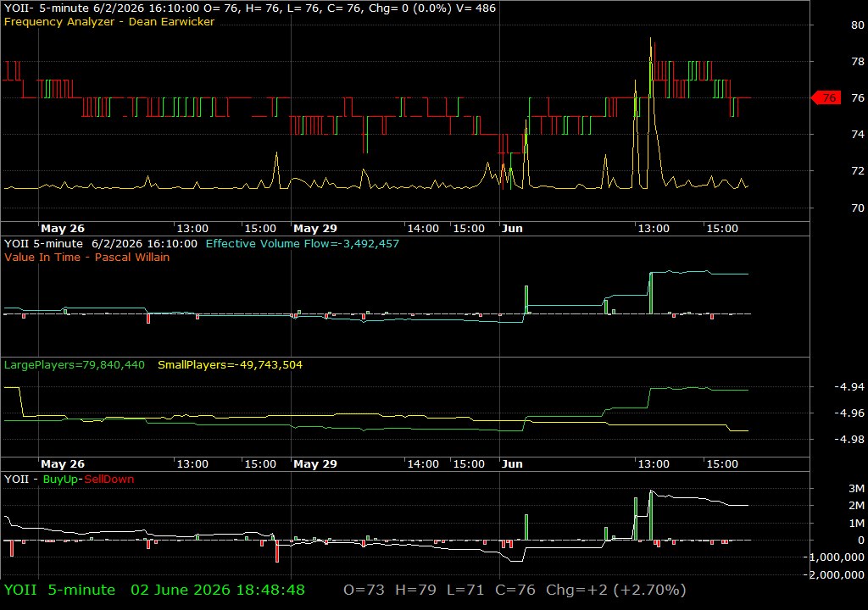This screenshot has height=610, width=868.
Task: Click the Value In Time - Pascal Willain label
Action: pyautogui.click(x=87, y=257)
